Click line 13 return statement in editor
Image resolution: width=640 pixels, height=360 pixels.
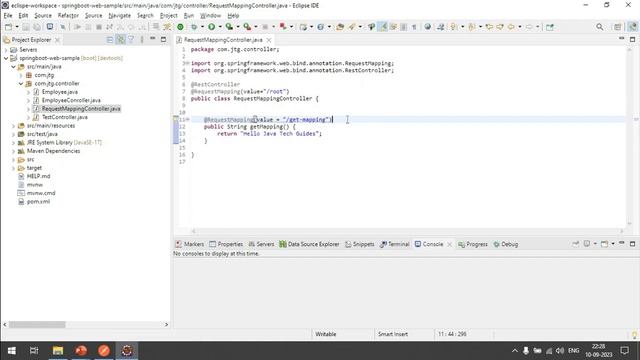click(269, 133)
